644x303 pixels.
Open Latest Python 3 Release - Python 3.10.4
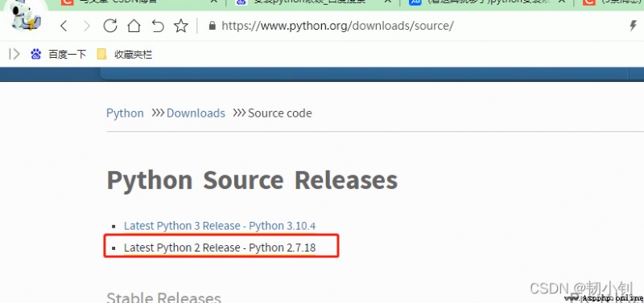click(x=220, y=226)
